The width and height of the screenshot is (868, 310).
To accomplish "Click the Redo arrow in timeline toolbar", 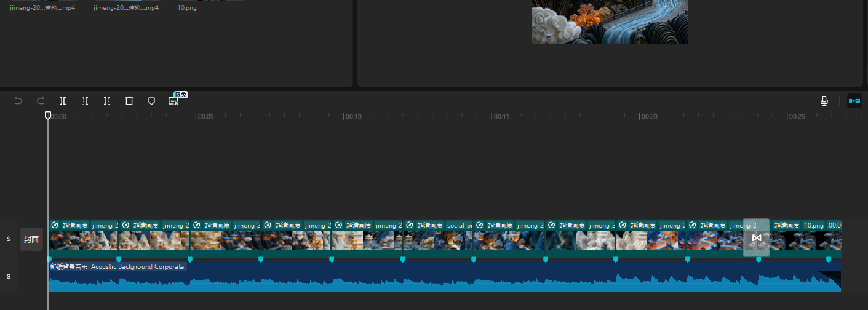I will (41, 101).
